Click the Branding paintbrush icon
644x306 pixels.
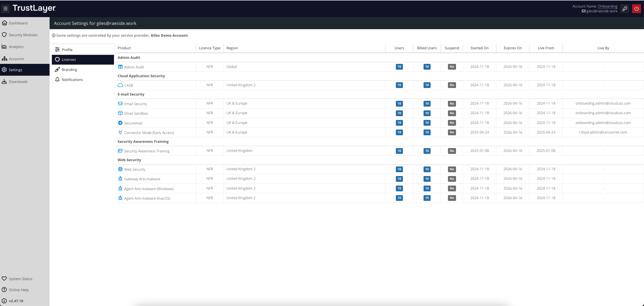pos(57,69)
